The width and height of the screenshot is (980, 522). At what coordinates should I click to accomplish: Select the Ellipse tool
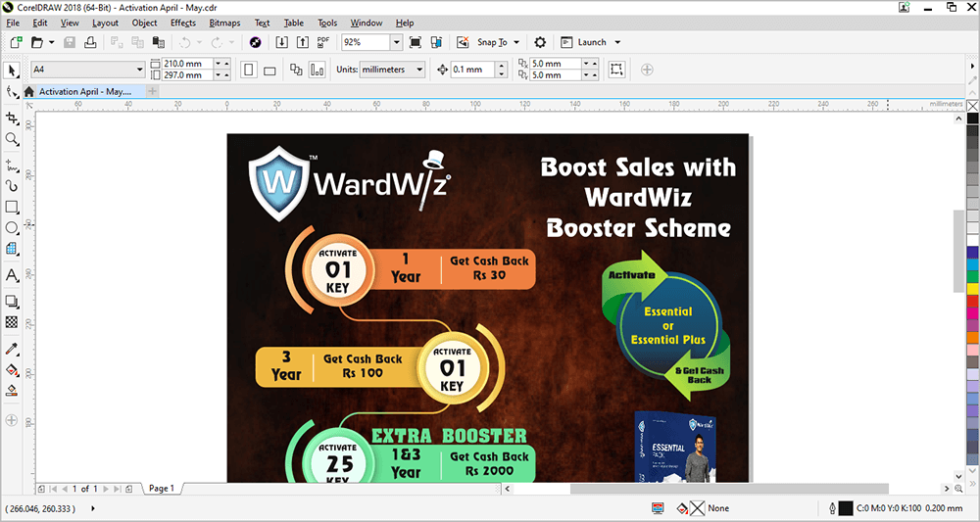click(11, 228)
